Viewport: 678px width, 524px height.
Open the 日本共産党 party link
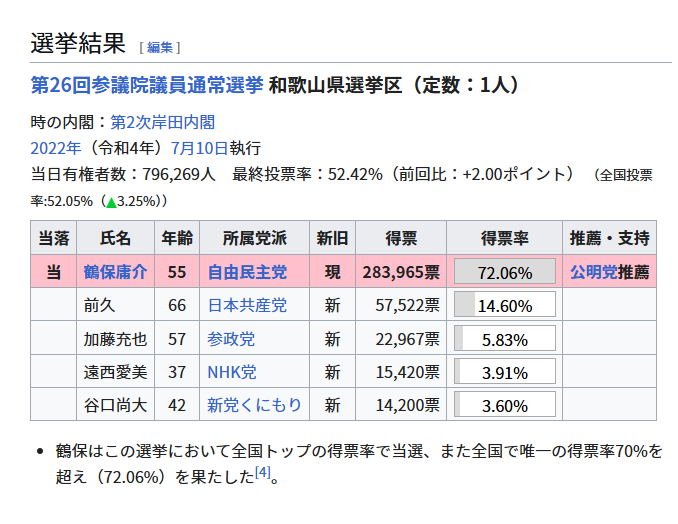[x=247, y=305]
